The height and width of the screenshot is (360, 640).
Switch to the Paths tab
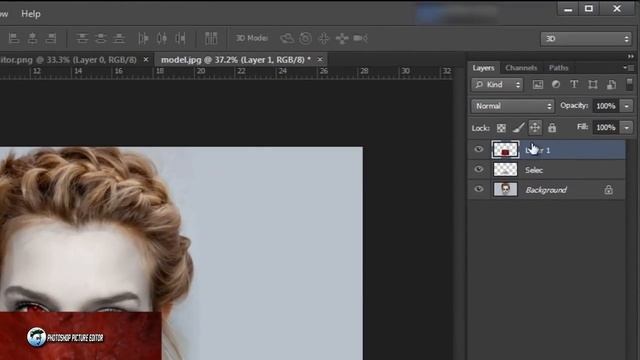[x=558, y=68]
